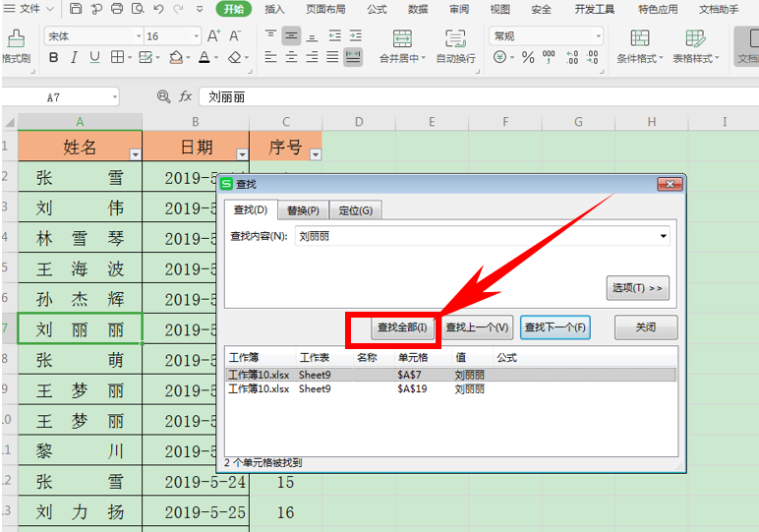Screen dimensions: 759x532
Task: Click the Redo arrow
Action: coord(178,9)
